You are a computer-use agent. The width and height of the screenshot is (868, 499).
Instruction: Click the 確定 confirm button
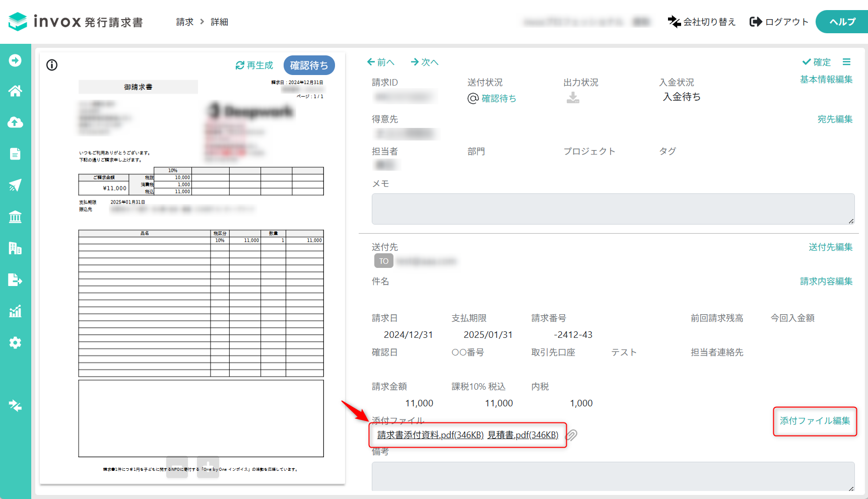coord(817,62)
